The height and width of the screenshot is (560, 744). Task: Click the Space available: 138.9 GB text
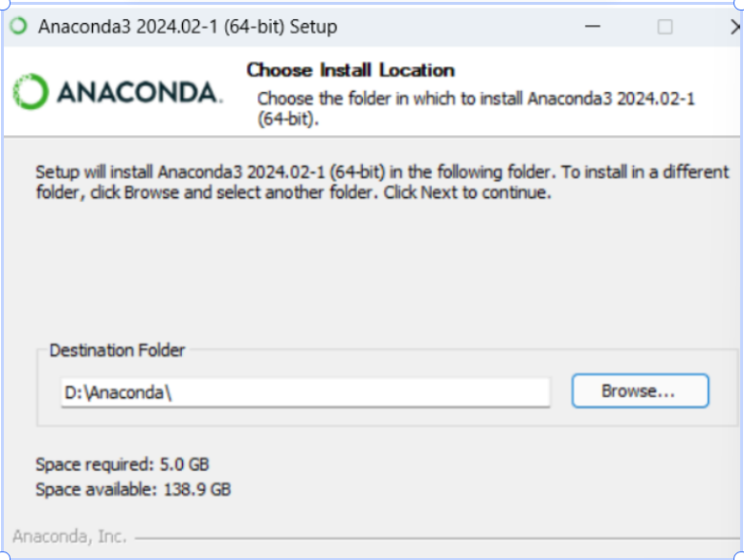click(133, 489)
